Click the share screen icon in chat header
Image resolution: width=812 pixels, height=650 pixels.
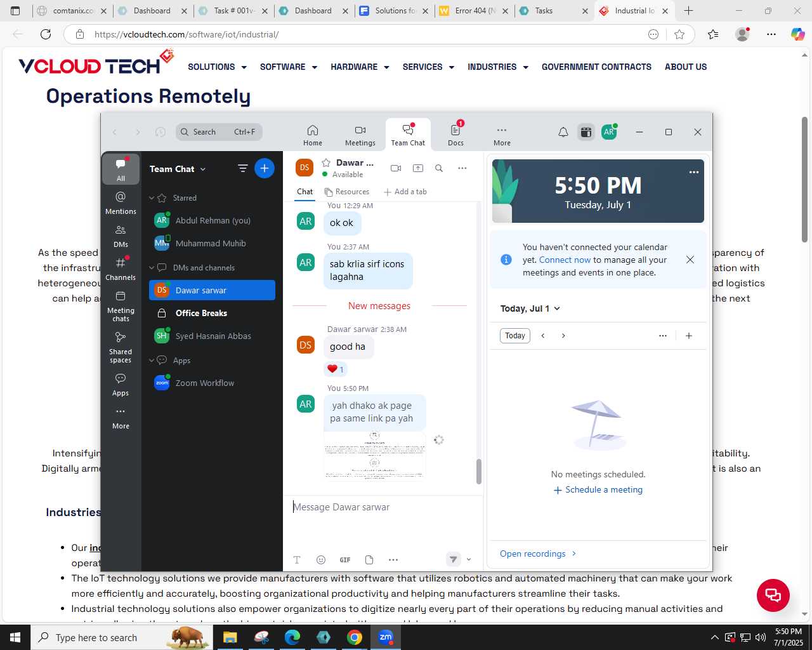418,168
